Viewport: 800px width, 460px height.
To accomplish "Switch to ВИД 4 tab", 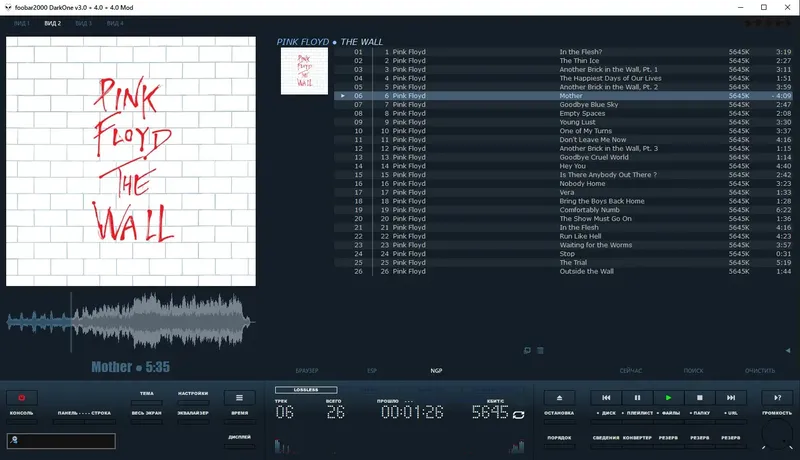I will pyautogui.click(x=115, y=23).
